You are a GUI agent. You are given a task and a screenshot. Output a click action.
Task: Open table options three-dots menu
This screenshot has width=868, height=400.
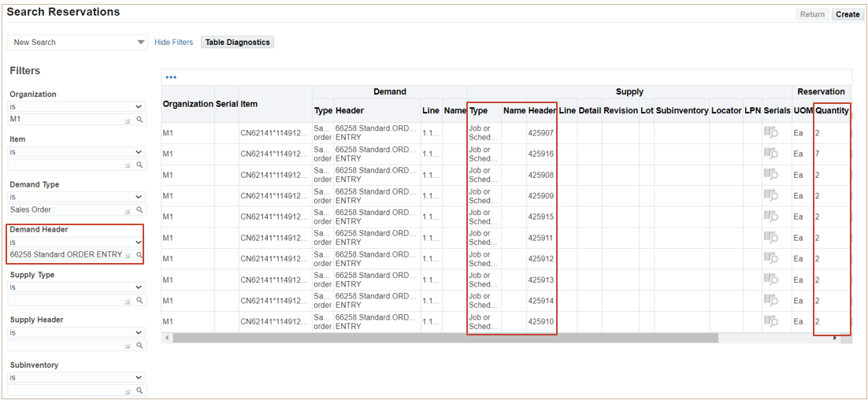(x=171, y=77)
